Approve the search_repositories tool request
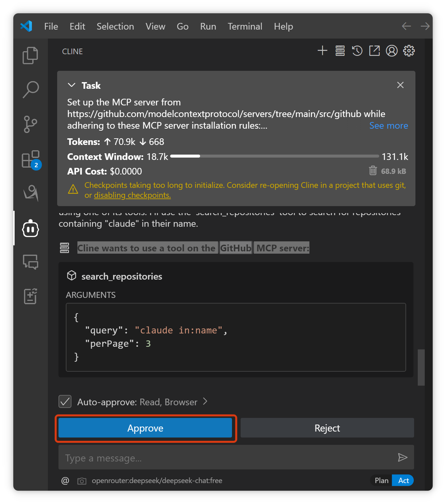446x504 pixels. [x=145, y=428]
